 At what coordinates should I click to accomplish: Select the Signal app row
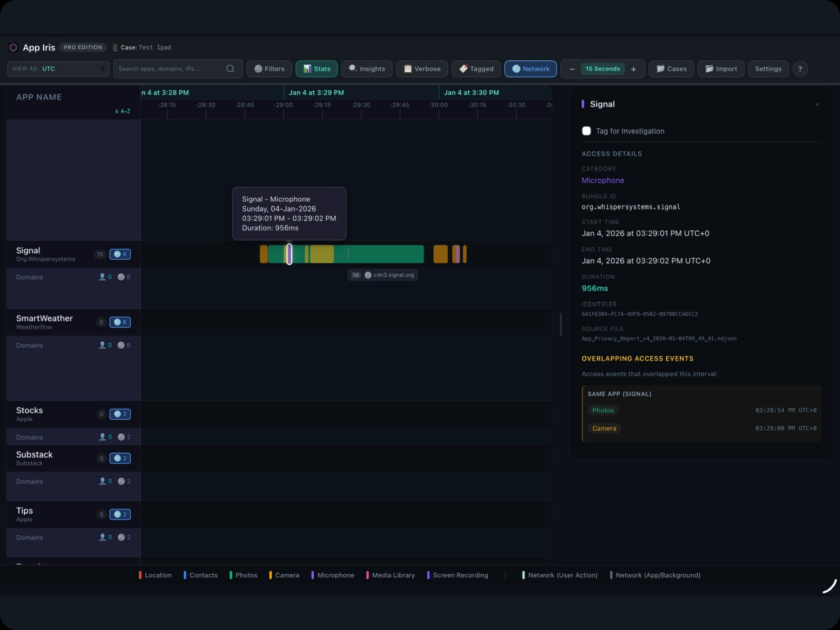pos(73,254)
